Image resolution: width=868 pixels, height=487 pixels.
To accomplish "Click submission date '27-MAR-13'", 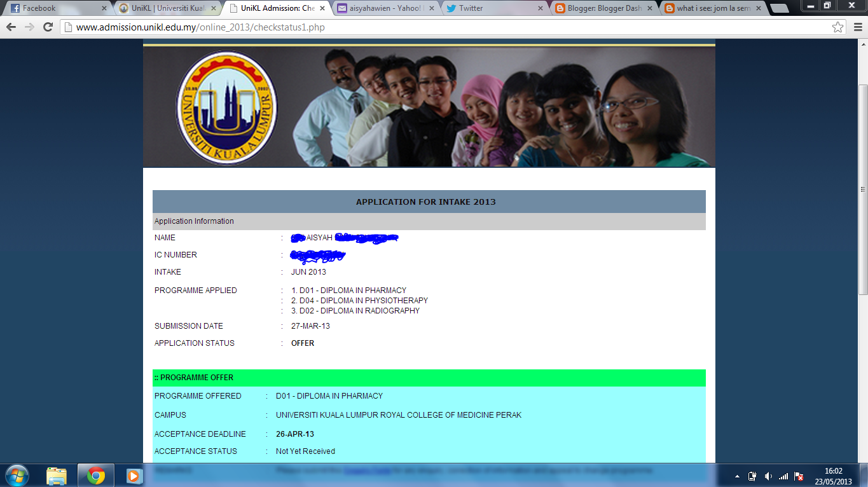I will tap(310, 326).
